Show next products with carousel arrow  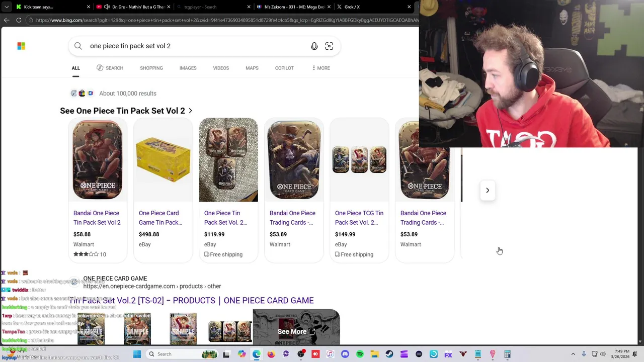point(487,191)
